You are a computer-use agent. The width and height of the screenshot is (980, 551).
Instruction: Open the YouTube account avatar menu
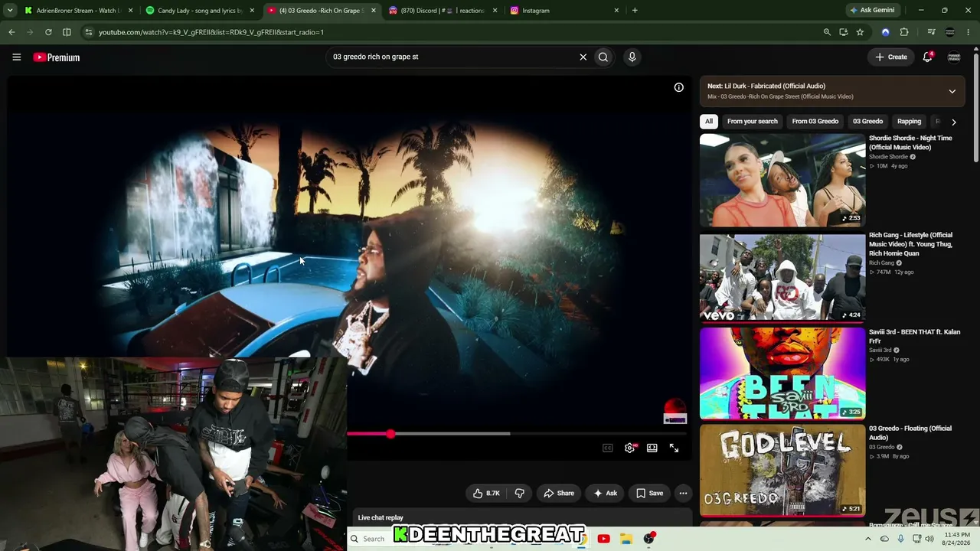tap(954, 57)
